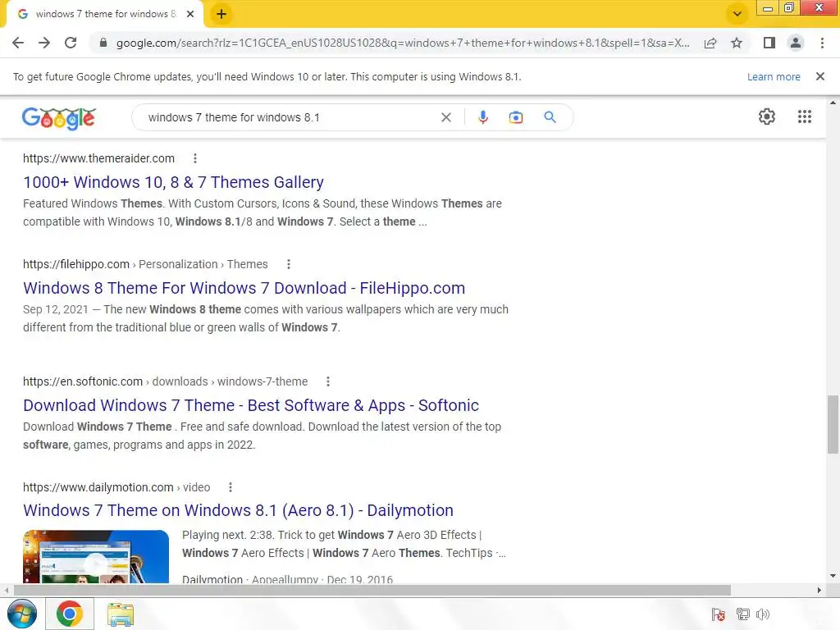Open the Action Center flag tray icon
Image resolution: width=840 pixels, height=630 pixels.
tap(719, 614)
